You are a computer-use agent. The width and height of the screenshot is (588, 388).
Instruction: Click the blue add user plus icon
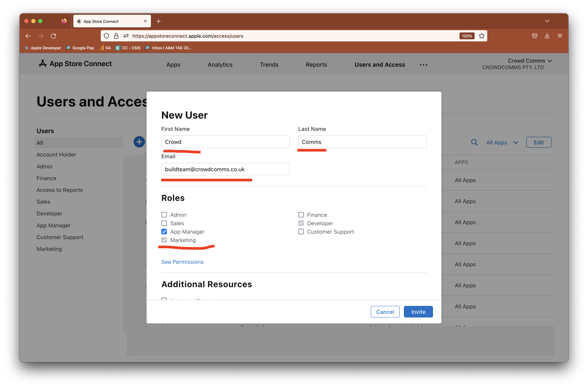pos(139,142)
